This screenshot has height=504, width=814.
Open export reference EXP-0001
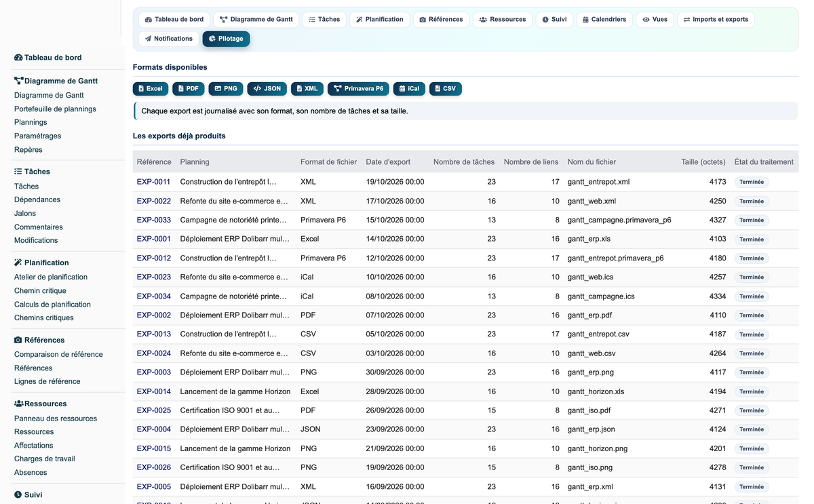154,239
